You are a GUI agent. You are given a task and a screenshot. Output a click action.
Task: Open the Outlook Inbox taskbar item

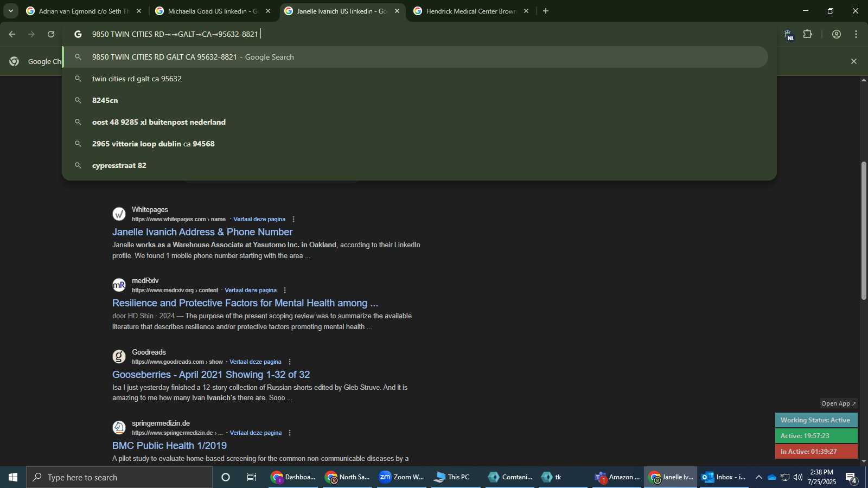tap(724, 477)
